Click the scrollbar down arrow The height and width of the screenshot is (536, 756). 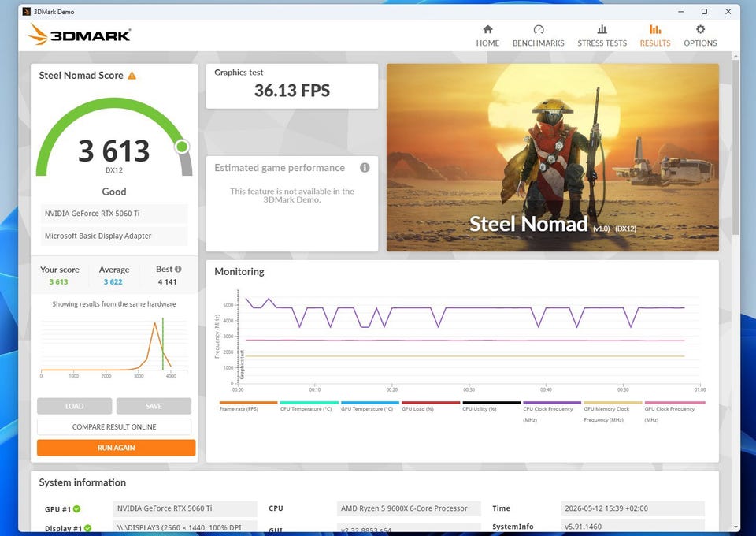coord(736,527)
